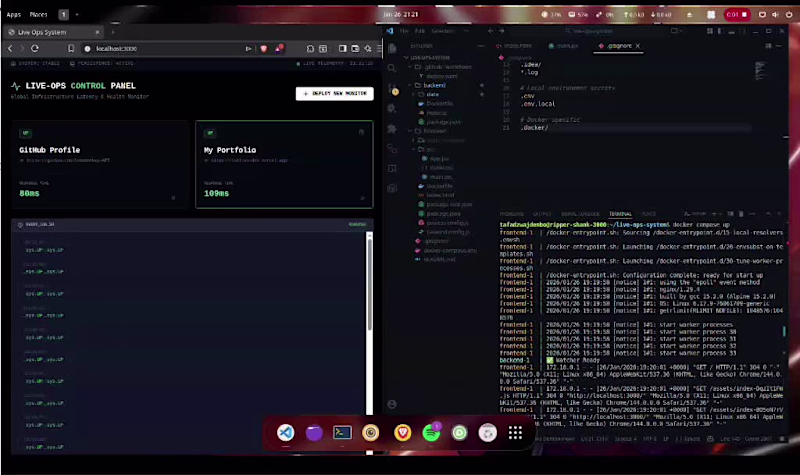800x475 pixels.
Task: Open the Apps menu in the top bar
Action: coord(14,15)
